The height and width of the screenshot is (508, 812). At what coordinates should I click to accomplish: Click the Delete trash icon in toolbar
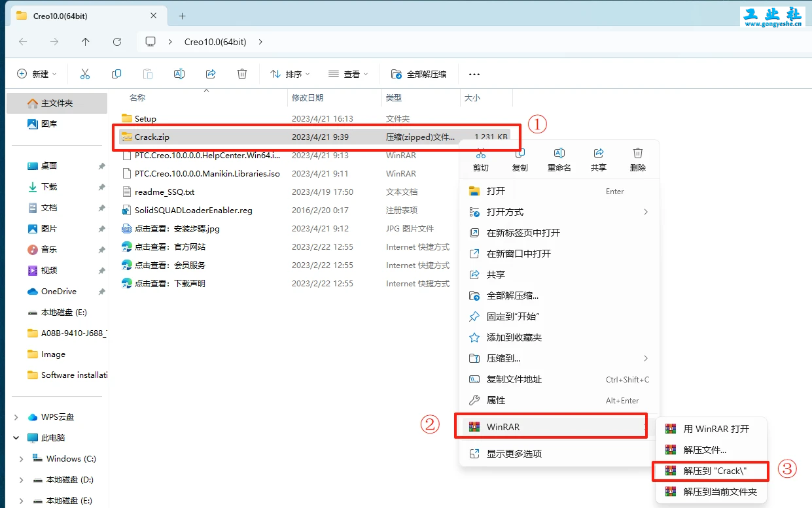(x=242, y=74)
